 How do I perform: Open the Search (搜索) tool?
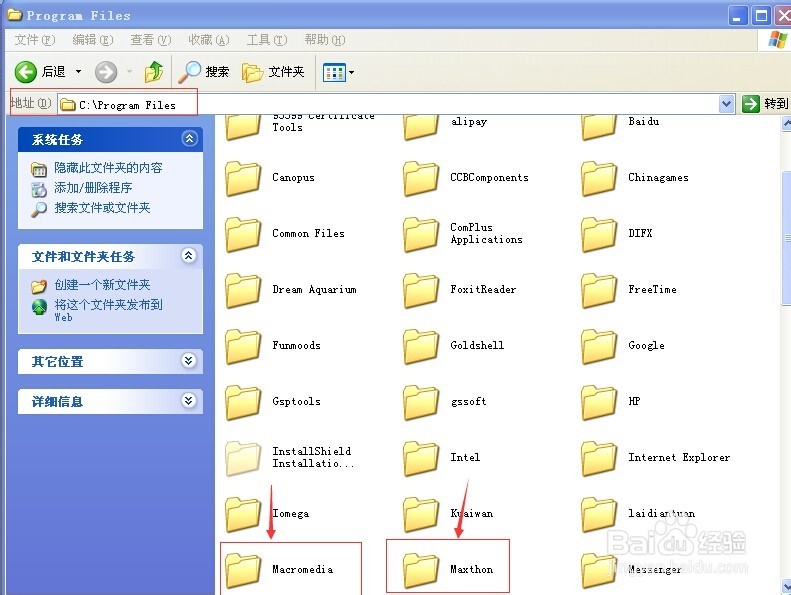pos(204,72)
